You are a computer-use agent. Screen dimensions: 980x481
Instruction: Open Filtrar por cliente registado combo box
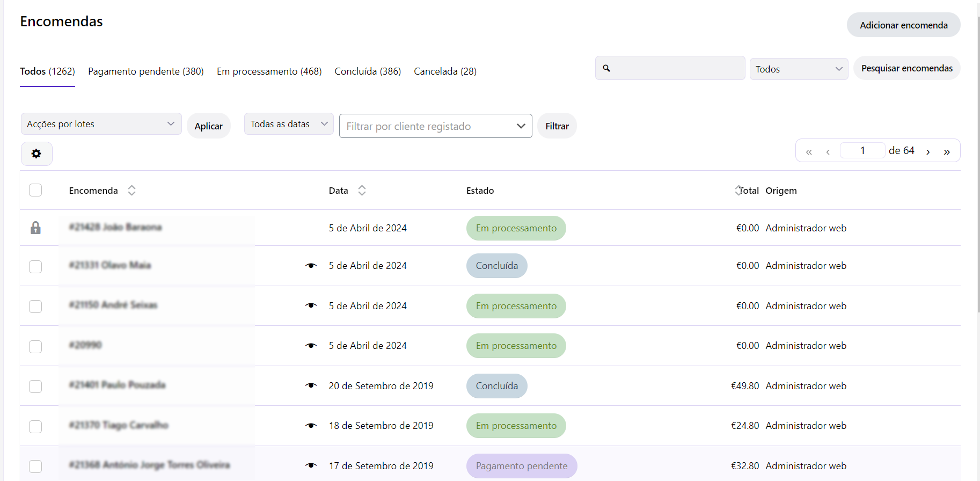click(x=436, y=126)
